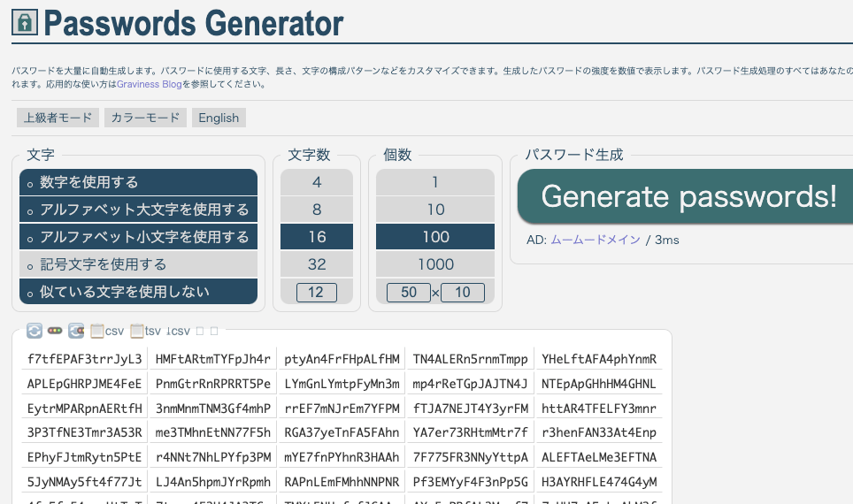Toggle アルファベット大文字を使用する option
The image size is (853, 504).
(x=138, y=210)
